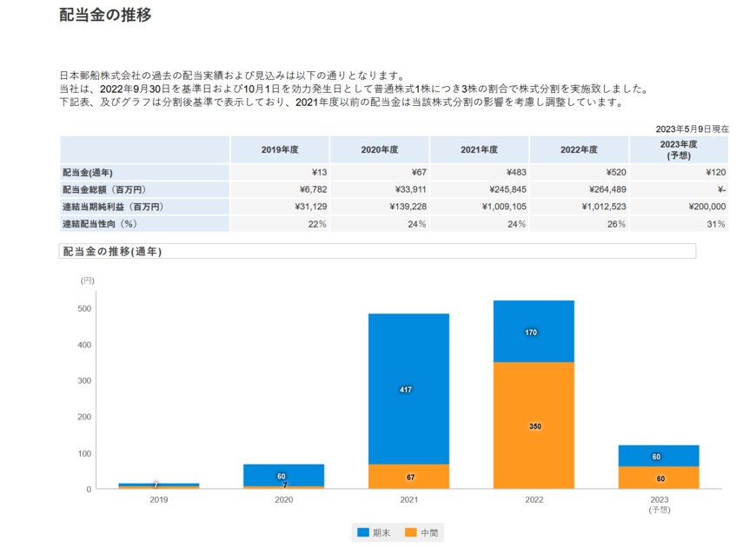Click the 31% payout ratio cell
756x547 pixels.
[715, 224]
